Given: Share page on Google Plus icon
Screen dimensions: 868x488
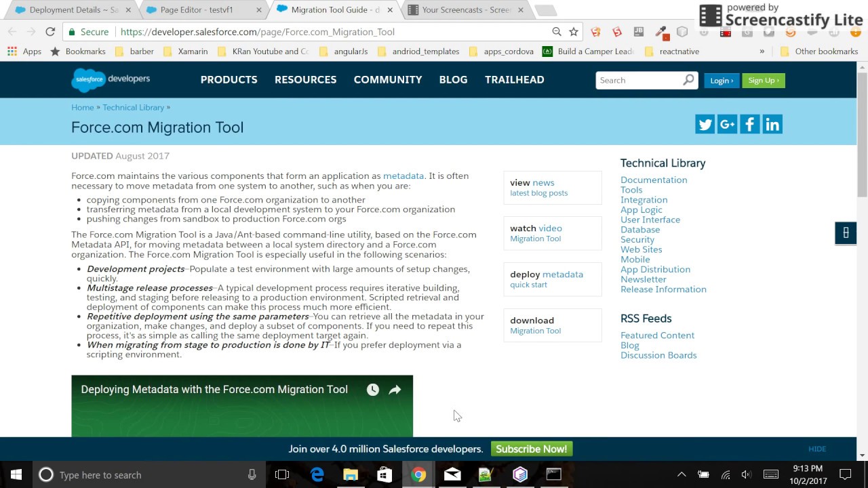Looking at the screenshot, I should click(727, 124).
